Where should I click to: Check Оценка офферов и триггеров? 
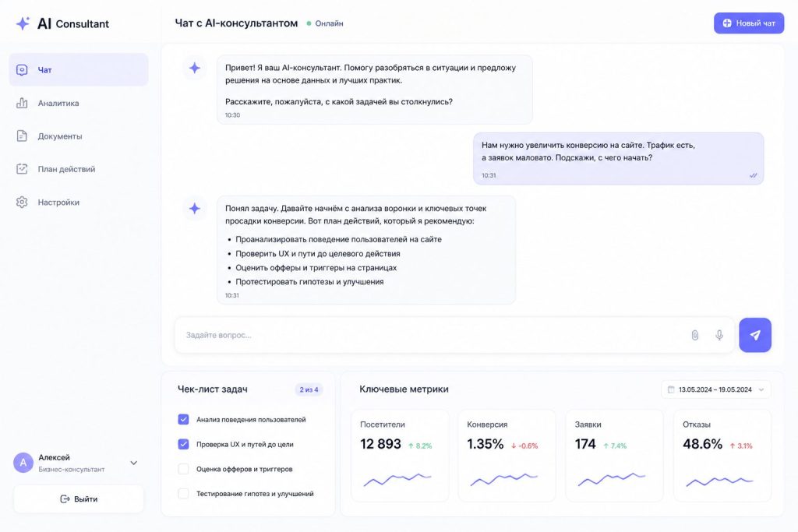184,469
